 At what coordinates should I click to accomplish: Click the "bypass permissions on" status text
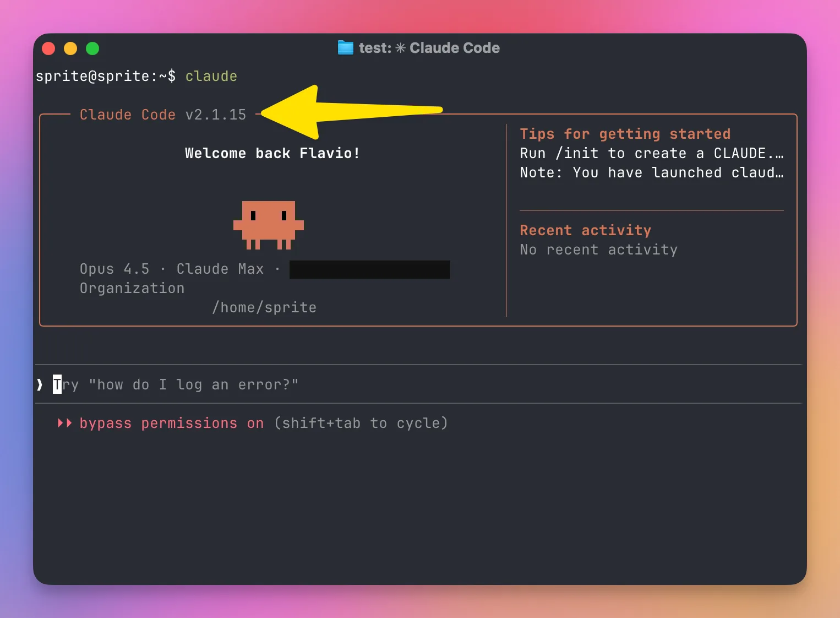coord(172,423)
